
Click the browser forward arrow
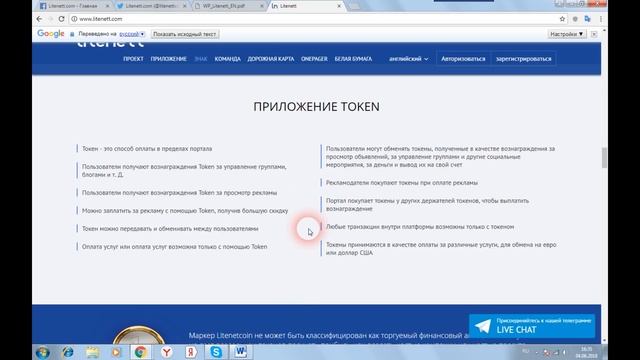[x=50, y=19]
